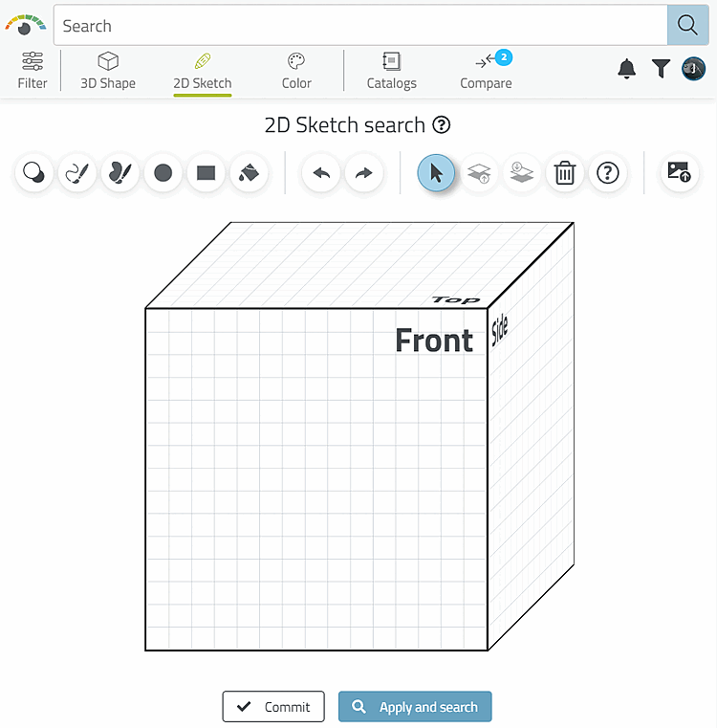Image resolution: width=717 pixels, height=728 pixels.
Task: Select the Side face of the cube
Action: point(531,436)
